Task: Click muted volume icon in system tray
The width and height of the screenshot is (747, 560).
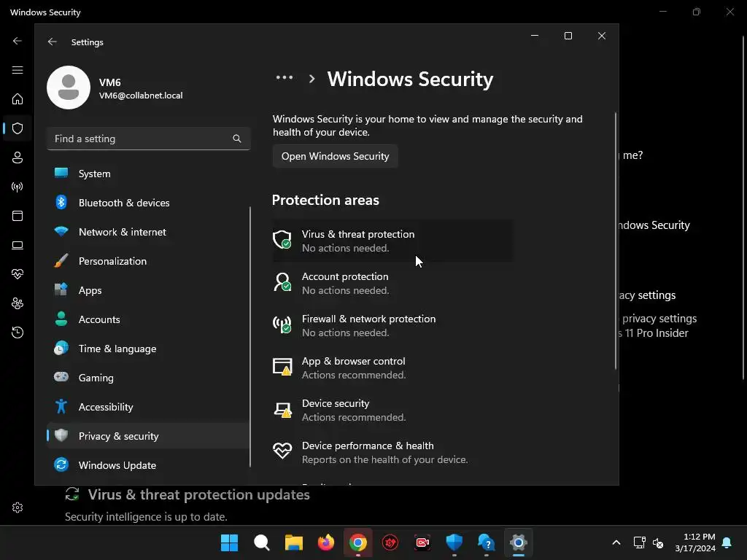Action: pos(658,542)
